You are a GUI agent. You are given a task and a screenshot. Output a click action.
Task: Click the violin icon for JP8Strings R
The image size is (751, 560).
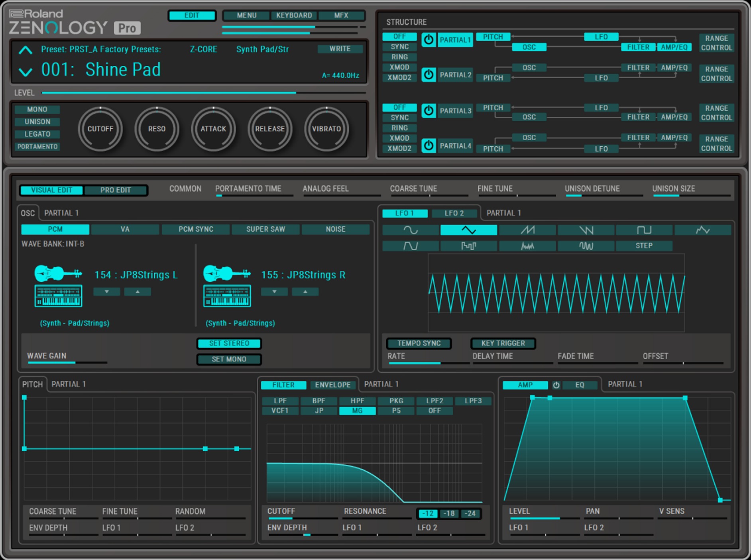pyautogui.click(x=227, y=273)
